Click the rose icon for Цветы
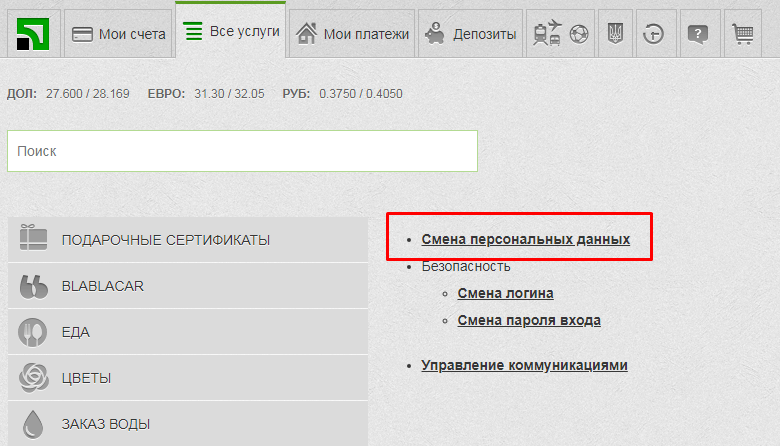The height and width of the screenshot is (446, 780). click(x=34, y=378)
